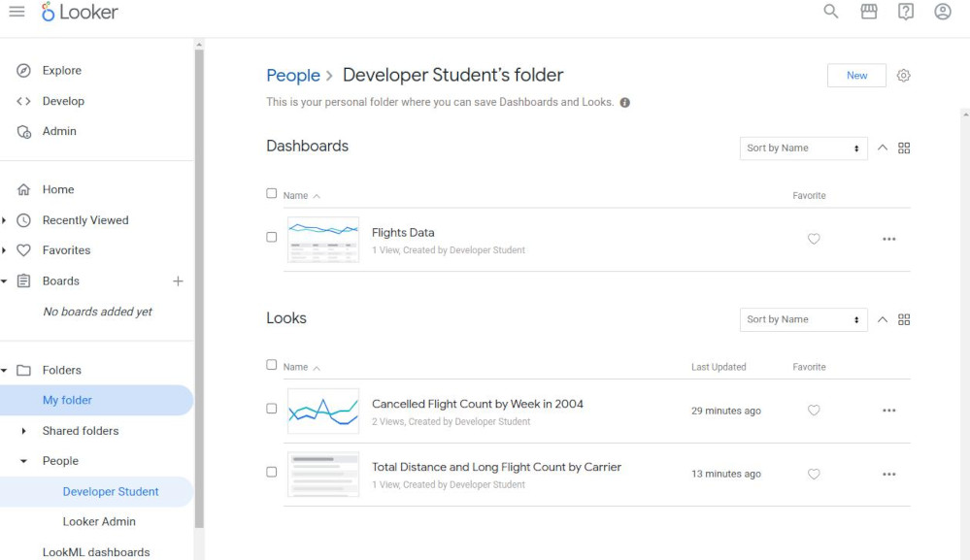Click the sidebar vertical scrollbar
Viewport: 970px width, 560px height.
199,288
